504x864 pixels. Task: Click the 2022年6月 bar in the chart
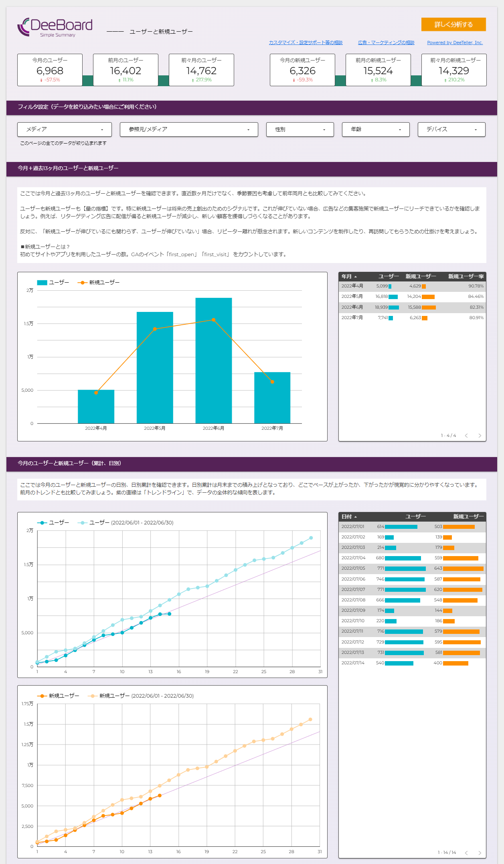tap(213, 360)
